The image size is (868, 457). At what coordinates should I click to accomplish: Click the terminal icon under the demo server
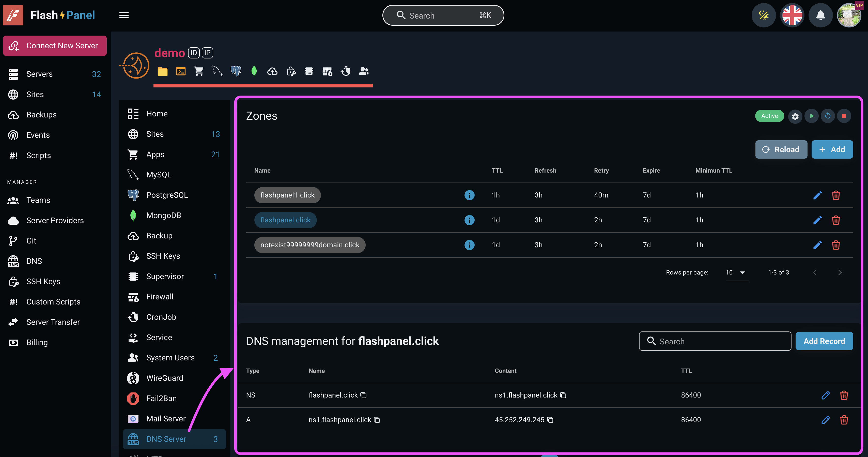pyautogui.click(x=181, y=71)
